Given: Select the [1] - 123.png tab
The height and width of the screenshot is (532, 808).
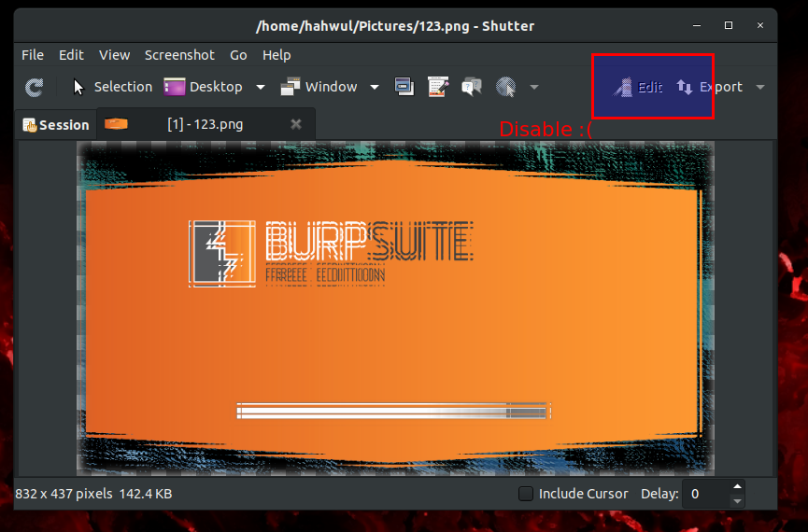Looking at the screenshot, I should (x=206, y=124).
